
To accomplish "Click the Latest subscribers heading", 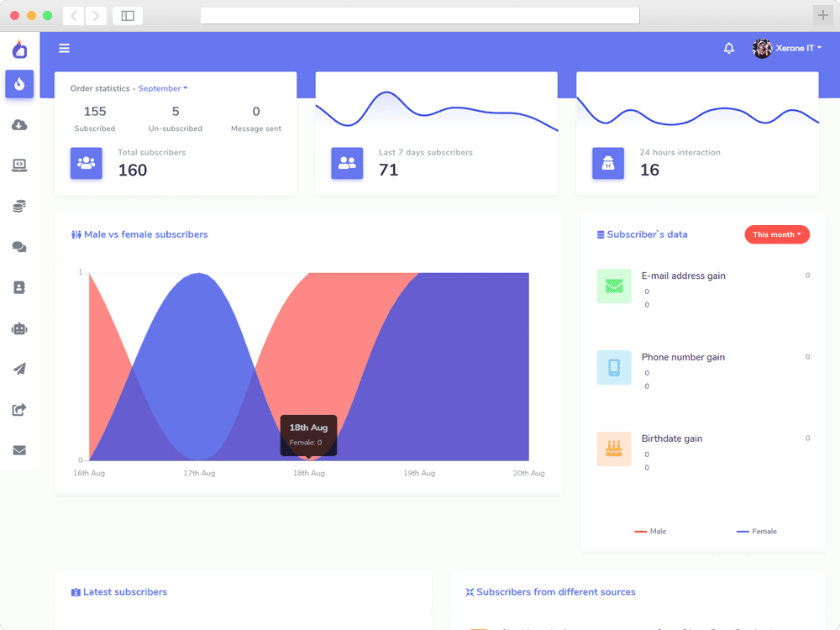I will [119, 592].
